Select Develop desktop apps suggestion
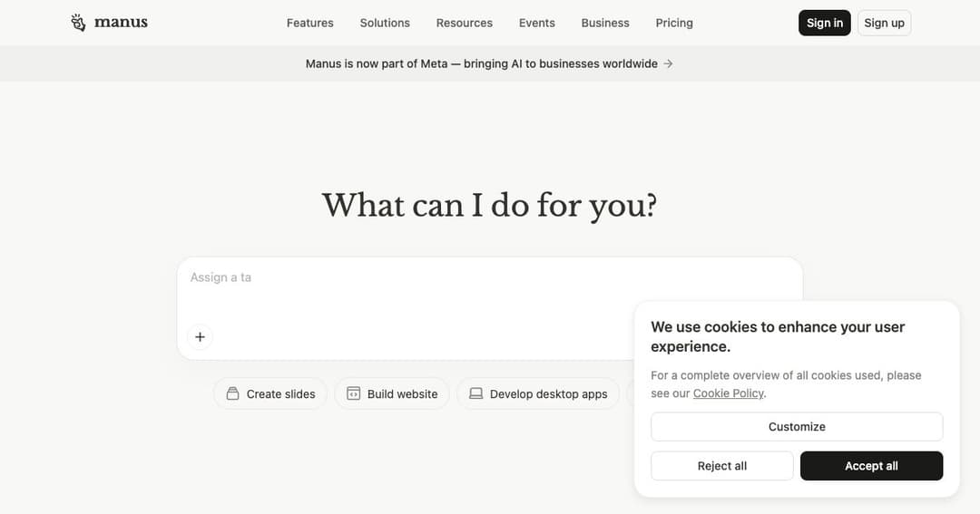980x514 pixels. point(538,393)
